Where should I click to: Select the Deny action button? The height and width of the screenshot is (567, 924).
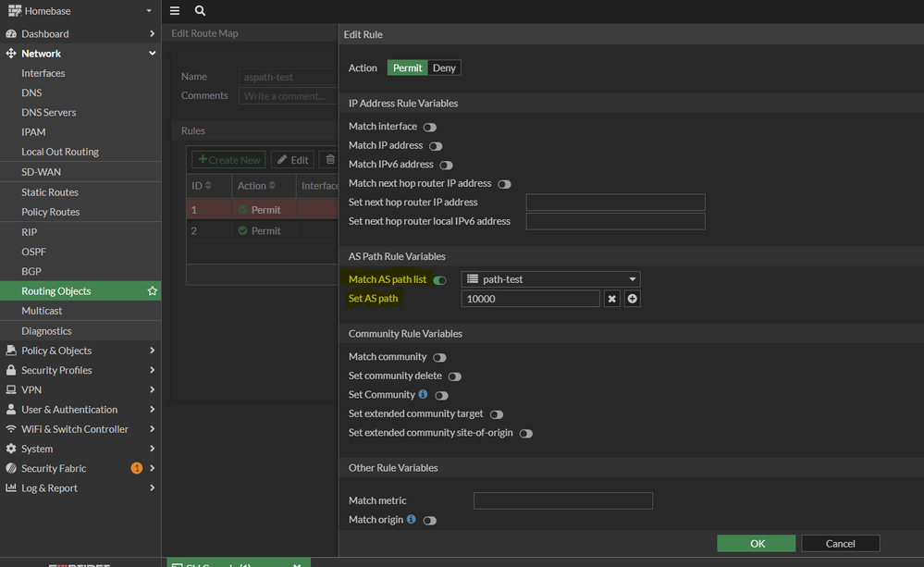coord(444,68)
